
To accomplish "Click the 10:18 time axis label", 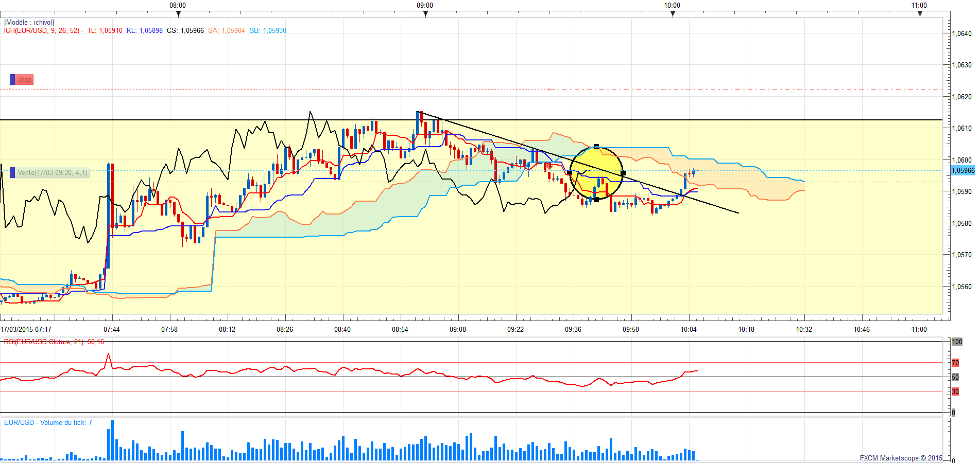I will point(746,329).
